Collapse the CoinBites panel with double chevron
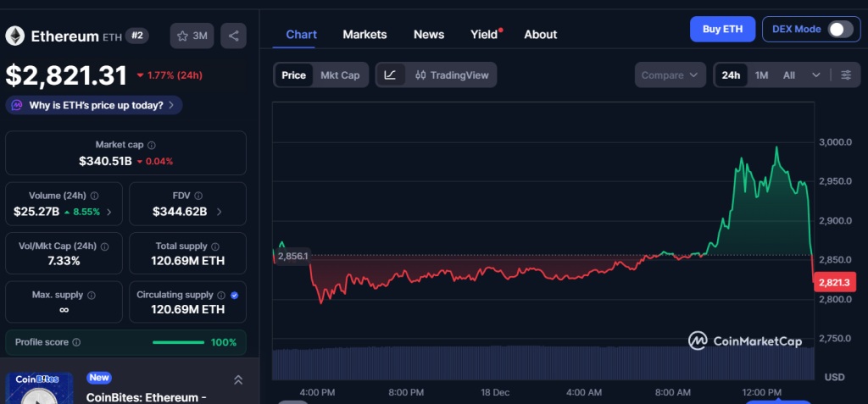868x404 pixels. (238, 379)
